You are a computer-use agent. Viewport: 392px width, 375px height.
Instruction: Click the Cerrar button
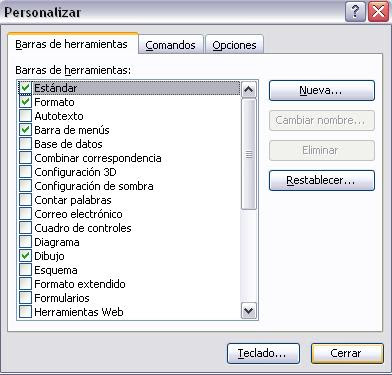[x=347, y=353]
